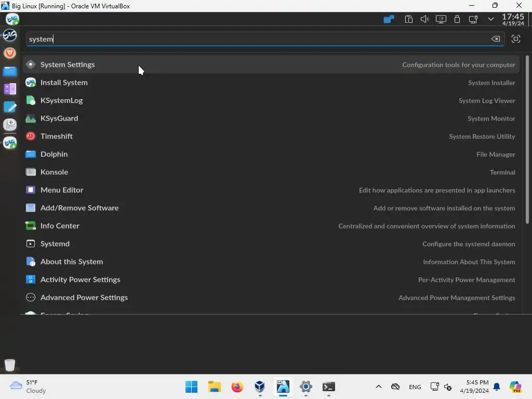The width and height of the screenshot is (532, 399).
Task: Open File Explorer on the Windows taskbar
Action: coord(215,387)
